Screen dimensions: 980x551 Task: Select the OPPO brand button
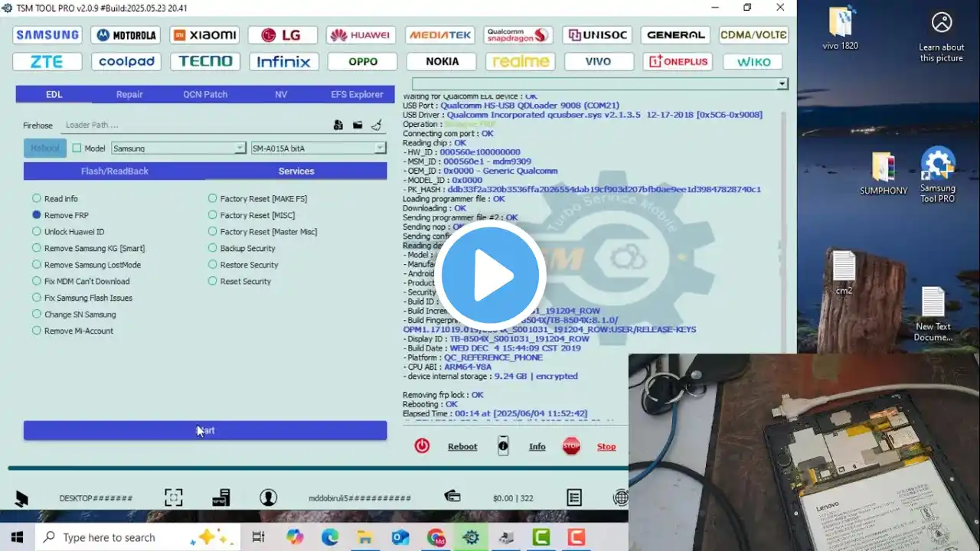point(363,61)
